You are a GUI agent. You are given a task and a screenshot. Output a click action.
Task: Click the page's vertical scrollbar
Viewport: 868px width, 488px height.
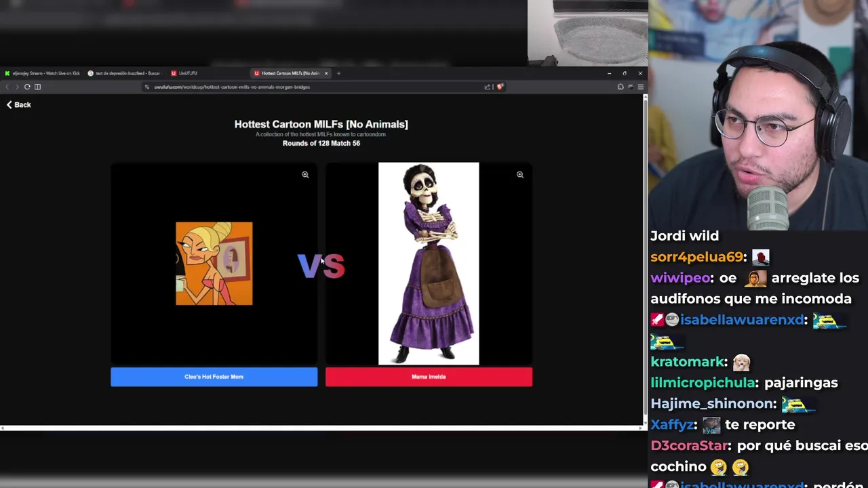click(x=645, y=260)
